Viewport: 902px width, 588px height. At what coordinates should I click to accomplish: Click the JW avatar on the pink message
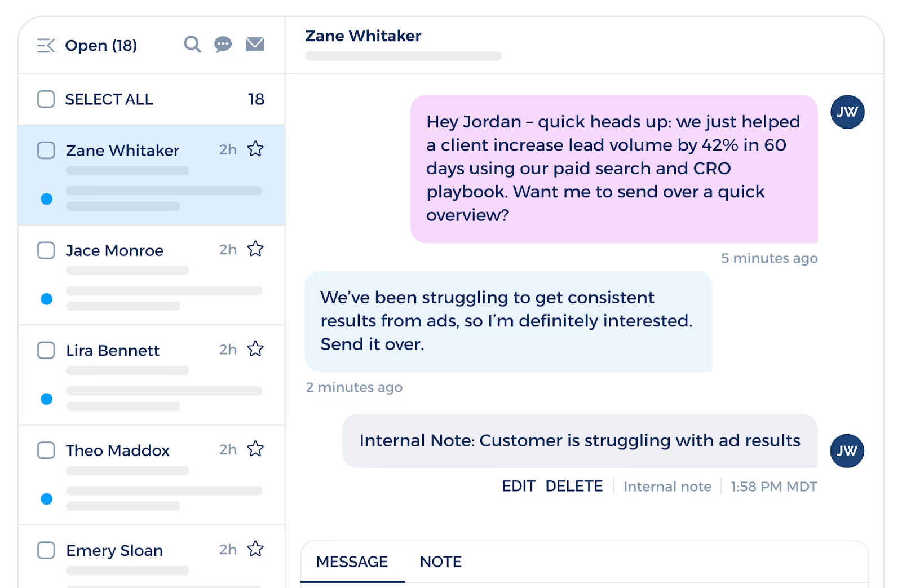pyautogui.click(x=847, y=112)
